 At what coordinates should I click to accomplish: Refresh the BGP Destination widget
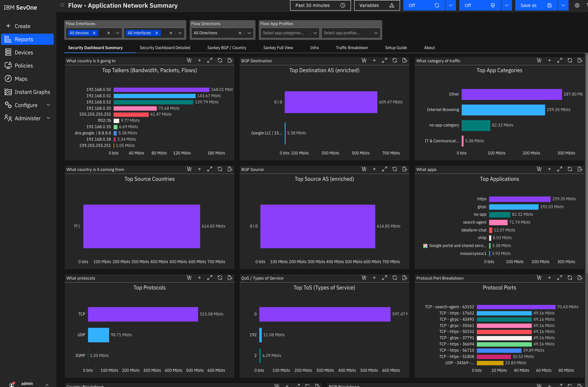[x=395, y=61]
